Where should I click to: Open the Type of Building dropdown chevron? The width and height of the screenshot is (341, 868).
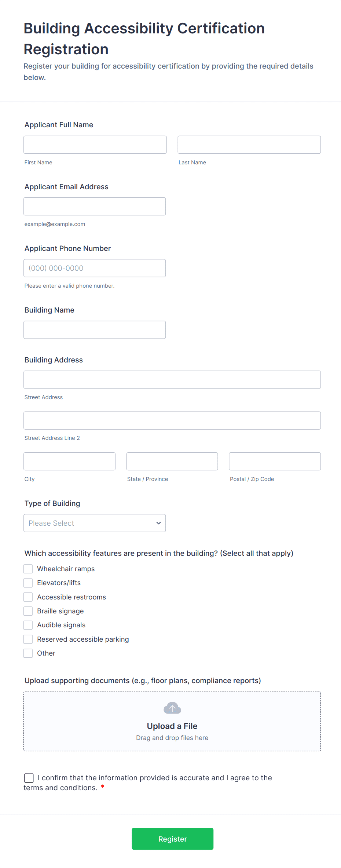point(158,523)
